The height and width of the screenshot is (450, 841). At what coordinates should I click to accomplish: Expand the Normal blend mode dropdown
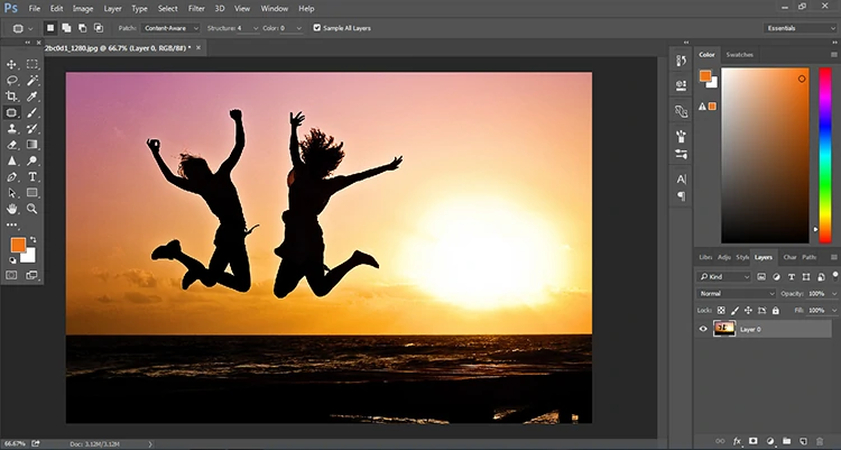pyautogui.click(x=737, y=294)
